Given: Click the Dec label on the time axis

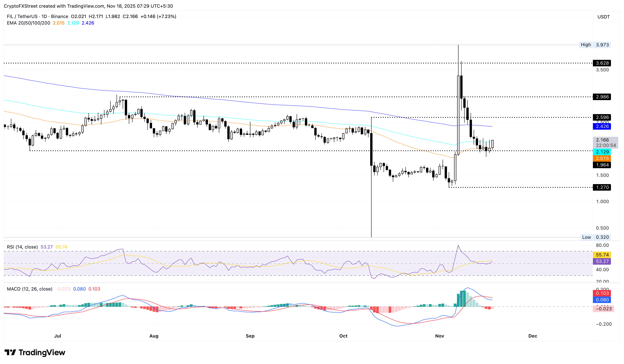Looking at the screenshot, I should pos(533,336).
